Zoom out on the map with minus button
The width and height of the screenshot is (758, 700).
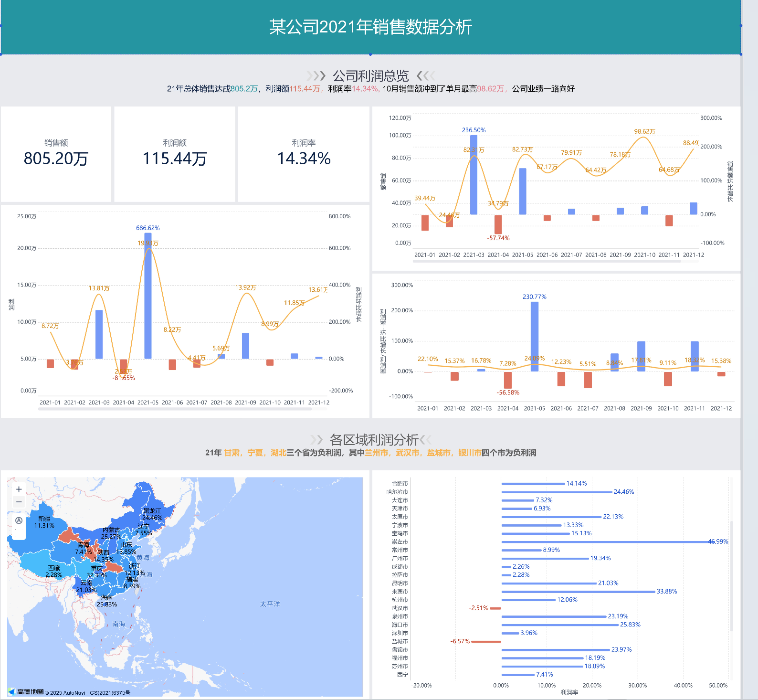(19, 502)
